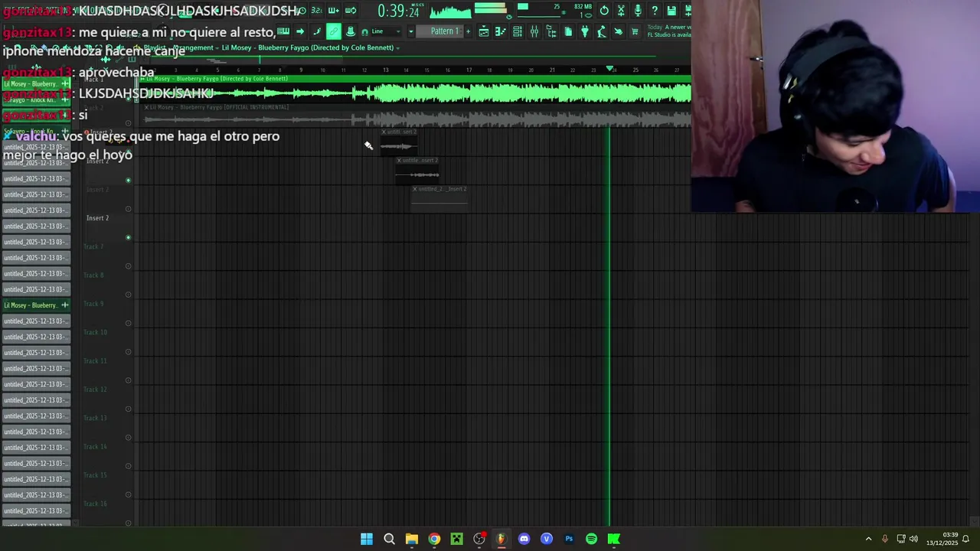This screenshot has height=551, width=980.
Task: Open the Windows Start menu
Action: [367, 539]
